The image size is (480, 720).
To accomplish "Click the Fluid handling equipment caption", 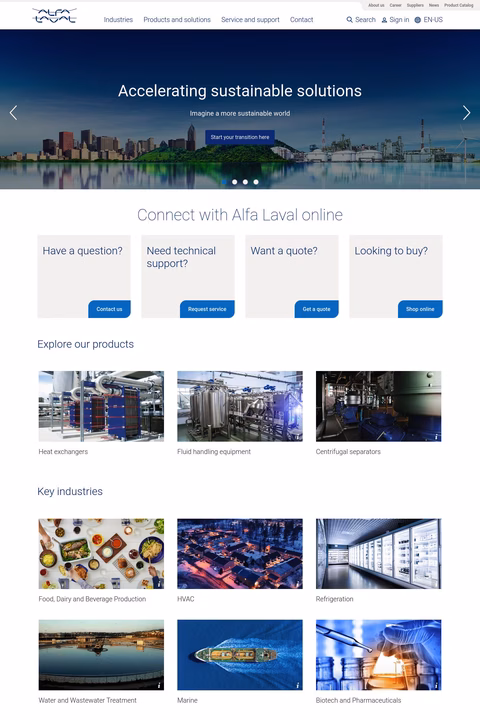I will tap(214, 452).
